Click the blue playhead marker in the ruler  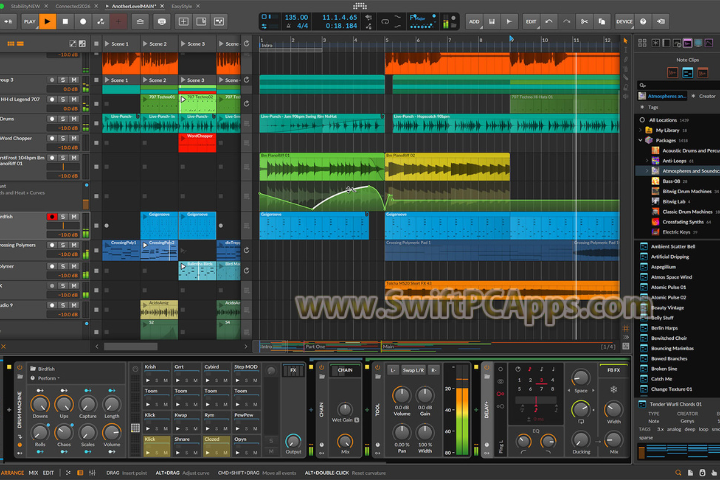[511, 39]
